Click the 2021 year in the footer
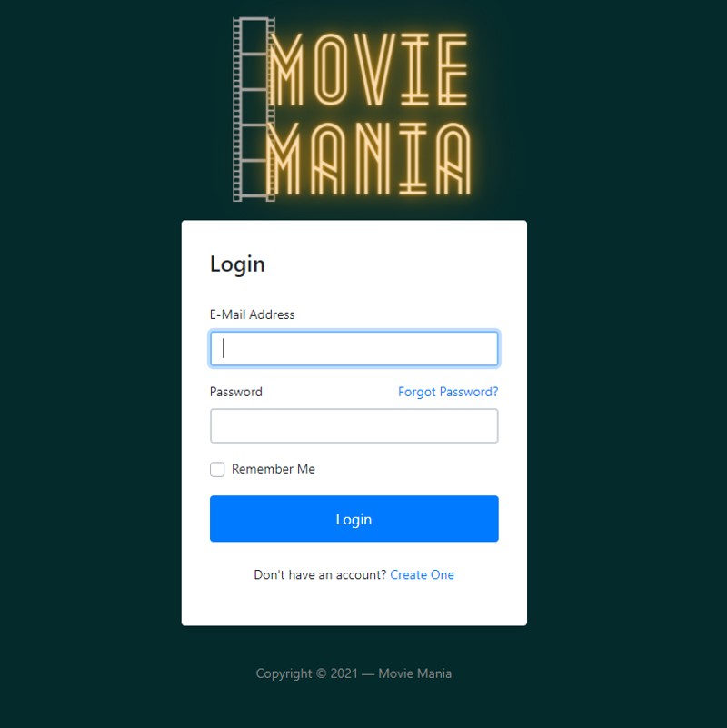Viewport: 727px width, 728px height. coord(344,673)
